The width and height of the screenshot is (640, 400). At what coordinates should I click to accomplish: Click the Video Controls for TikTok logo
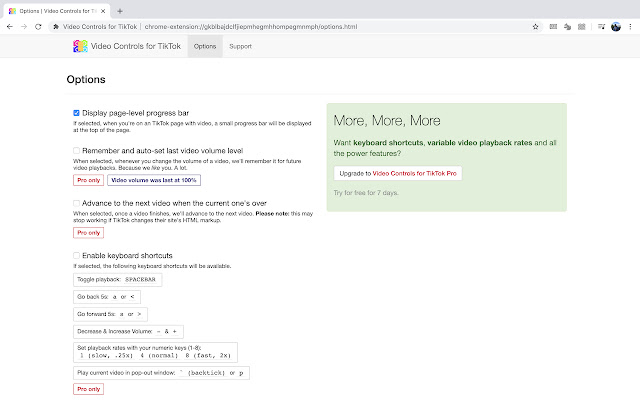point(79,46)
